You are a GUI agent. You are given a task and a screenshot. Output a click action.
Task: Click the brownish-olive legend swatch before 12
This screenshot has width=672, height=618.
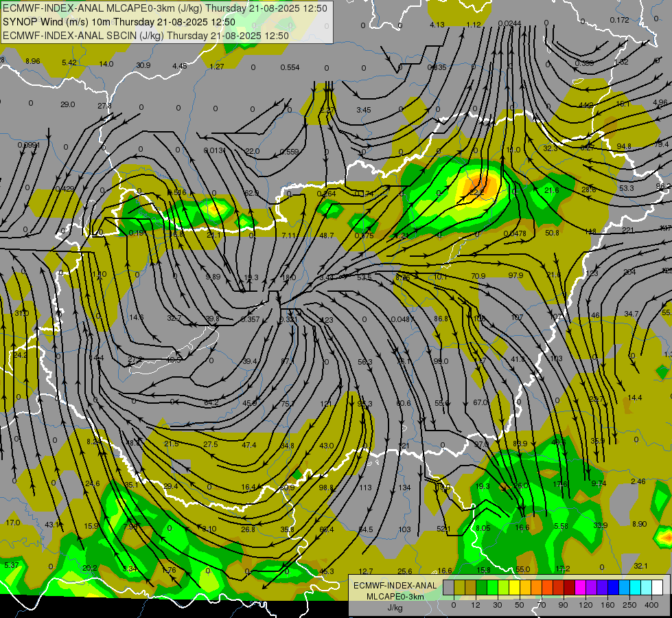point(471,587)
